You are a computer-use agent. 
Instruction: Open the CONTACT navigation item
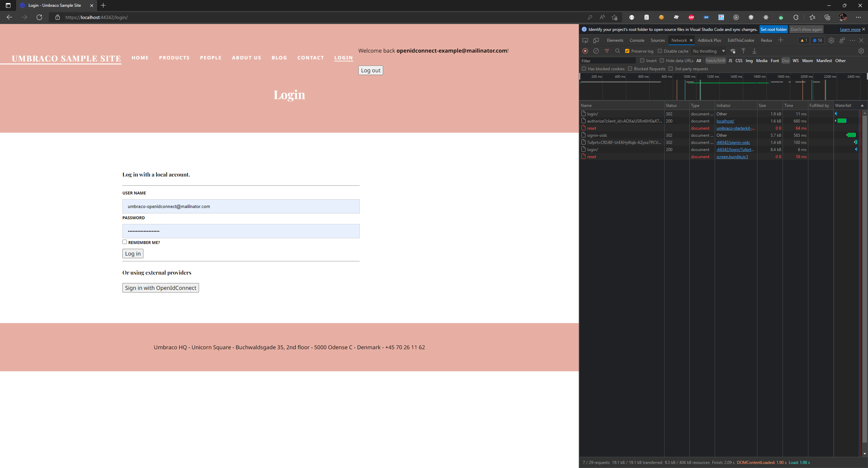point(310,58)
